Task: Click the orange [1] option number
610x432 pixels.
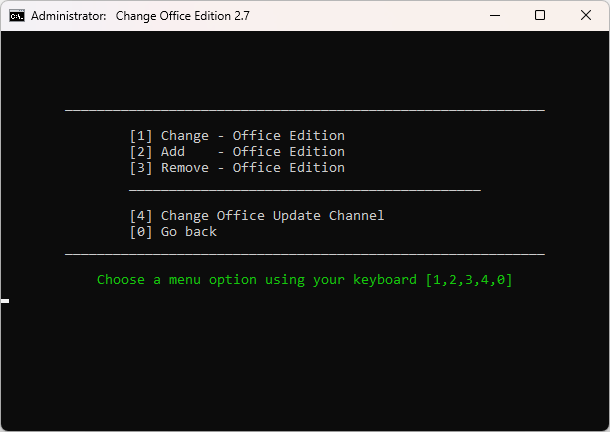Action: click(141, 136)
